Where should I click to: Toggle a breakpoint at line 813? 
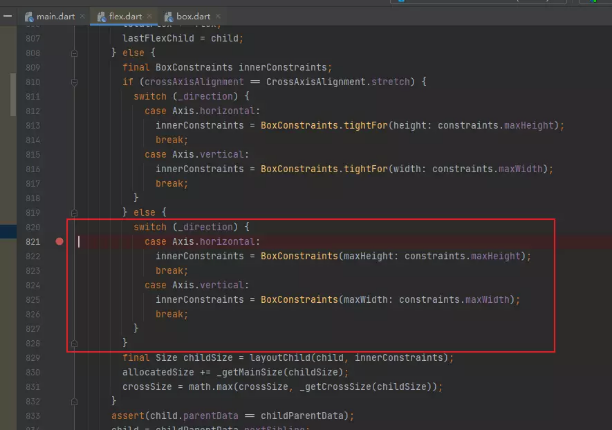click(x=60, y=125)
